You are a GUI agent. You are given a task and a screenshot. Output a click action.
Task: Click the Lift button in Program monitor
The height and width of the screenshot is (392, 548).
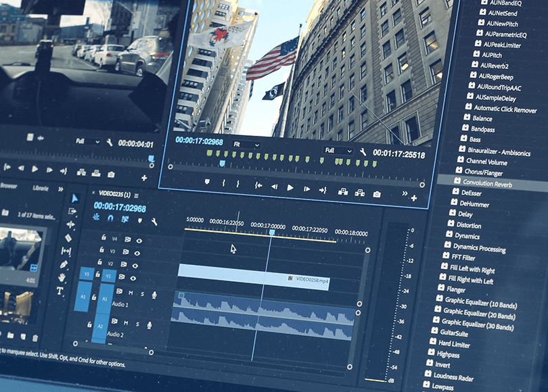tap(343, 192)
